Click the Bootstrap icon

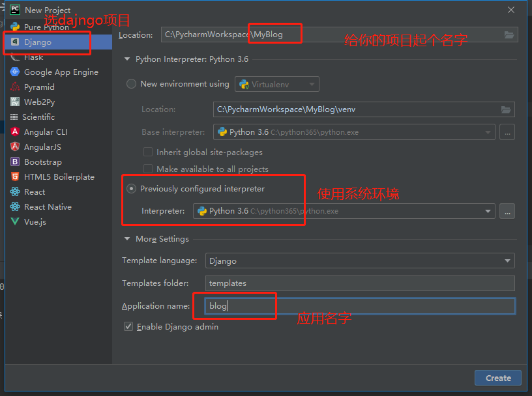tap(15, 162)
